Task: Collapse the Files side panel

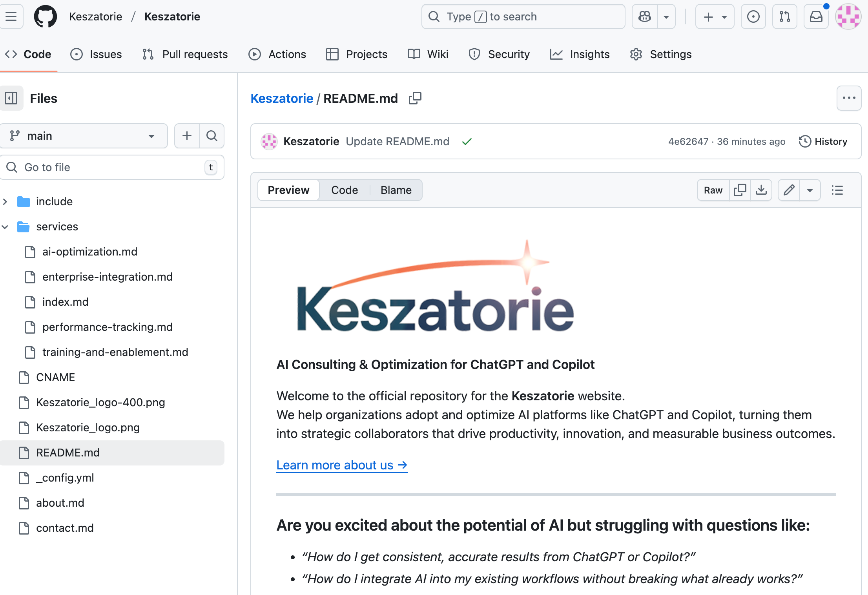Action: coord(11,98)
